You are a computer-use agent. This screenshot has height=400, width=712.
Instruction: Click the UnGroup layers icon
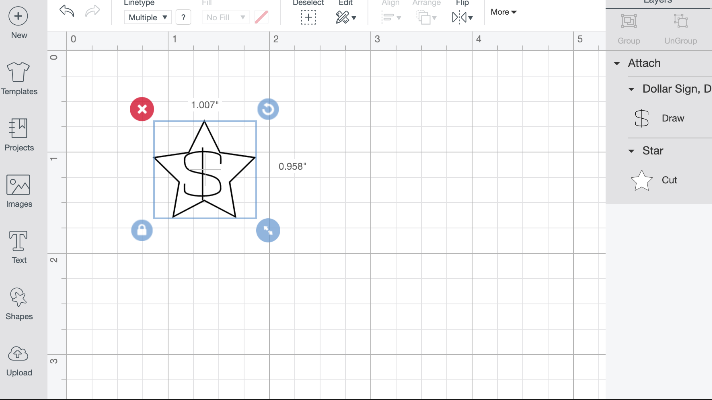[x=681, y=21]
